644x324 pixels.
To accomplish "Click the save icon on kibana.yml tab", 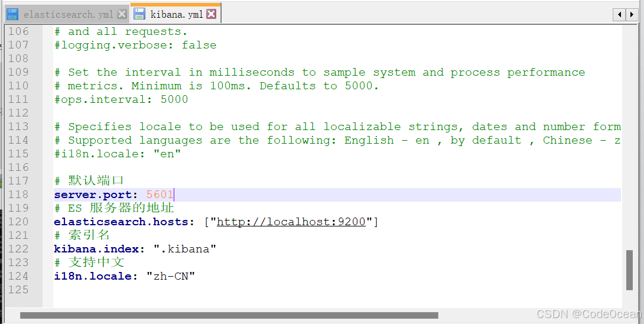I will click(139, 14).
